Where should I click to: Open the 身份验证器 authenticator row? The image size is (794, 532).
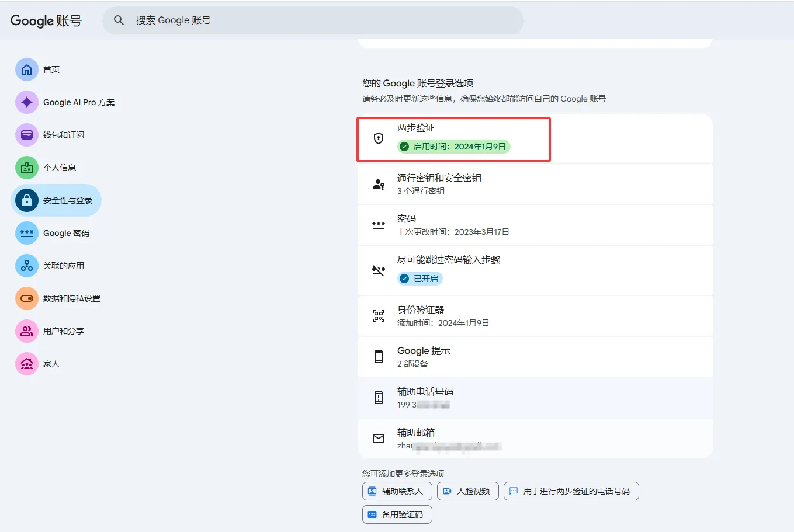click(x=535, y=316)
